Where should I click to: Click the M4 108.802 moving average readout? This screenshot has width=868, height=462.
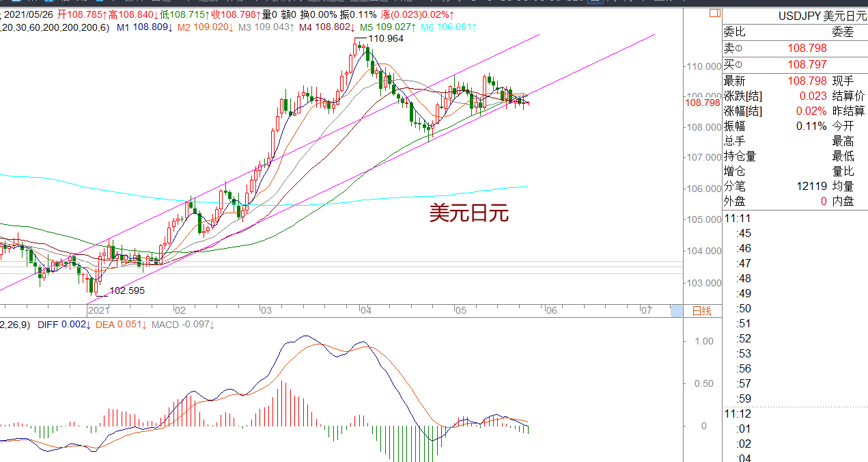click(x=326, y=27)
